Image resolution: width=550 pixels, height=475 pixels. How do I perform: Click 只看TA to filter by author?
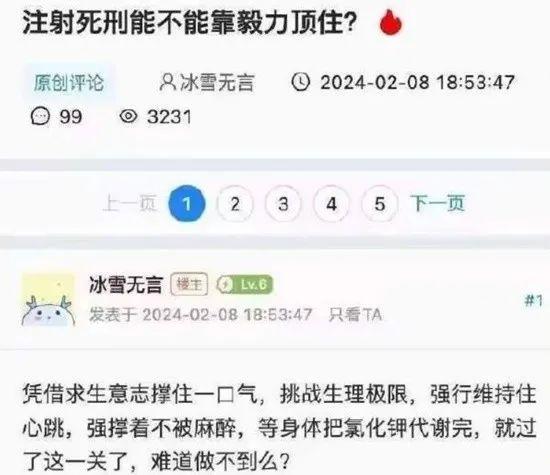(x=355, y=314)
